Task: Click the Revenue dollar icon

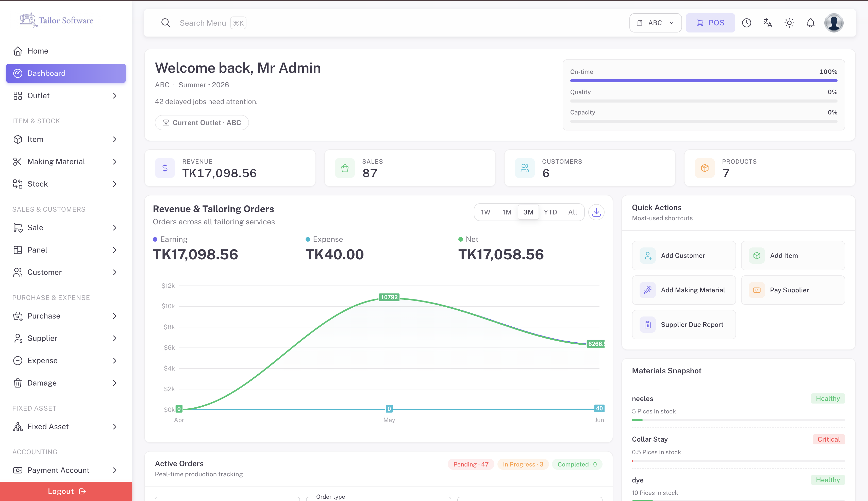Action: [165, 168]
